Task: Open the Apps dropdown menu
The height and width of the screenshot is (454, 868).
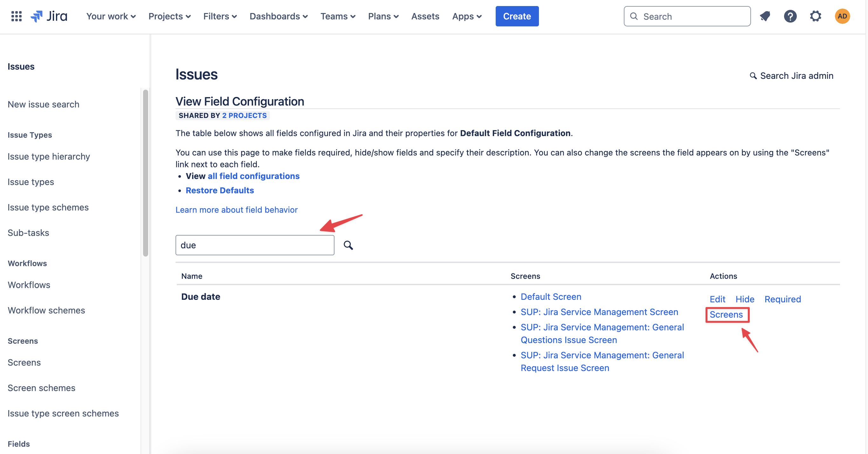Action: click(x=467, y=16)
